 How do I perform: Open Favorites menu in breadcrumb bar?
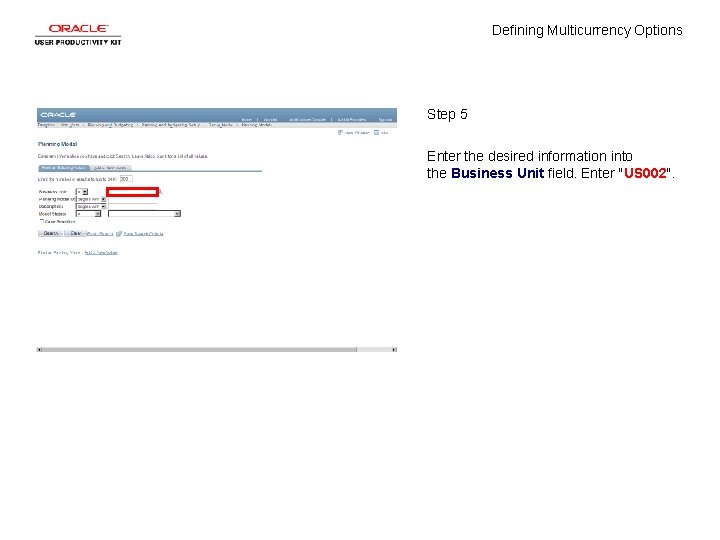pyautogui.click(x=46, y=125)
